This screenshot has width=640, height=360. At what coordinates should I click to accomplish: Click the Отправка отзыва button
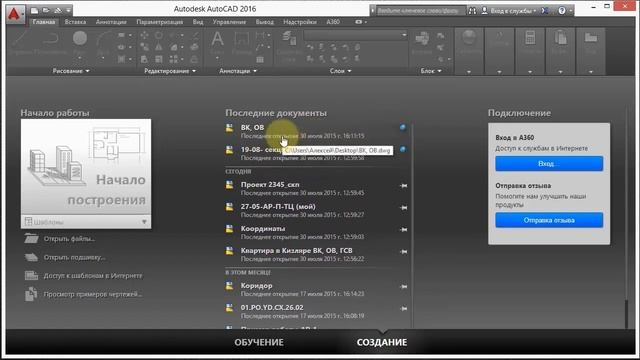[x=549, y=220]
